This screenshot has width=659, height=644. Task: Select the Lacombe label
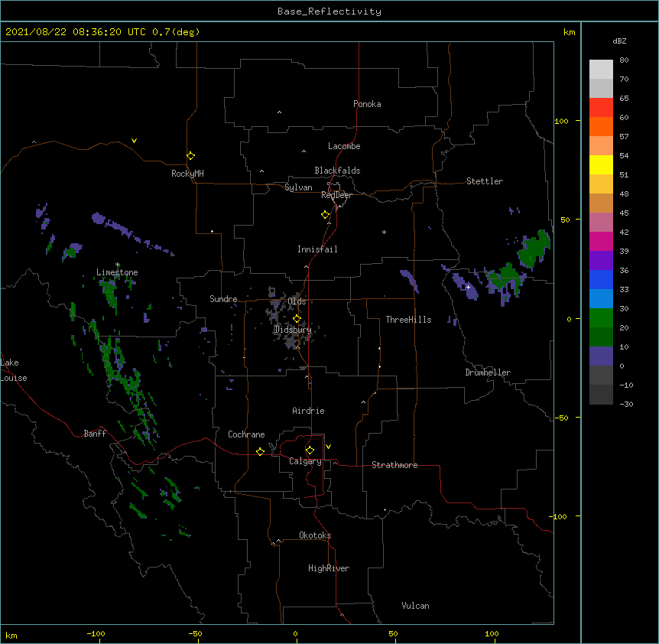click(x=344, y=146)
